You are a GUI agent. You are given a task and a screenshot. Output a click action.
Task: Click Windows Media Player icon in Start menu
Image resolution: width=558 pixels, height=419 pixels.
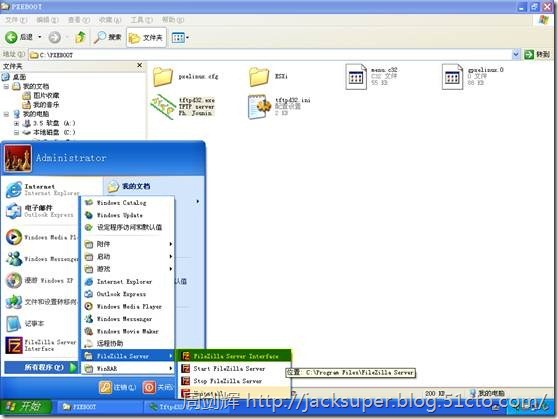14,237
